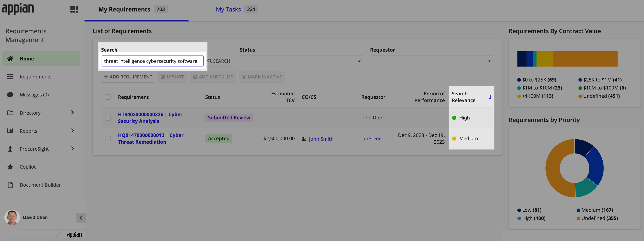Open the John Doe requestor link

click(371, 118)
